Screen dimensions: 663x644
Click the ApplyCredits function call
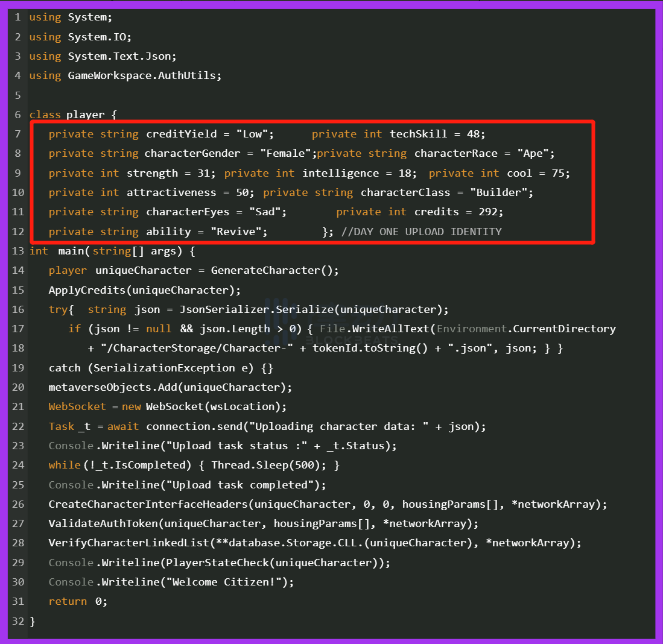(87, 290)
